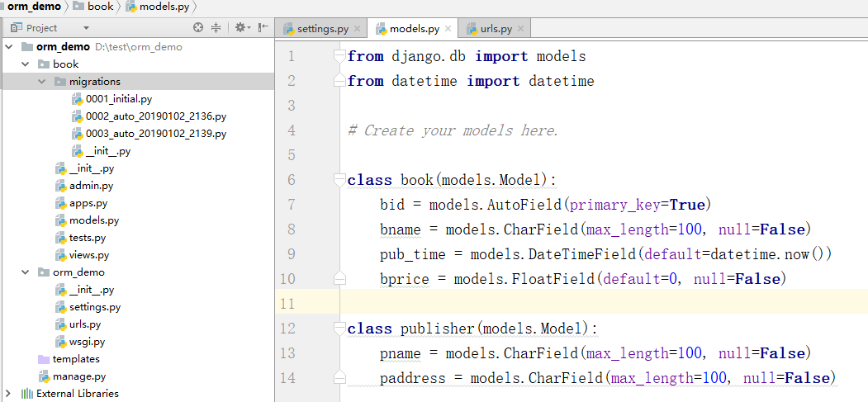
Task: Select the templates folder
Action: (76, 359)
